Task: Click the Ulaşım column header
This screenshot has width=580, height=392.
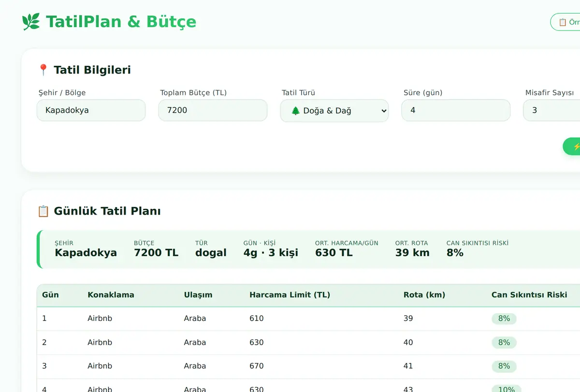Action: pos(198,295)
